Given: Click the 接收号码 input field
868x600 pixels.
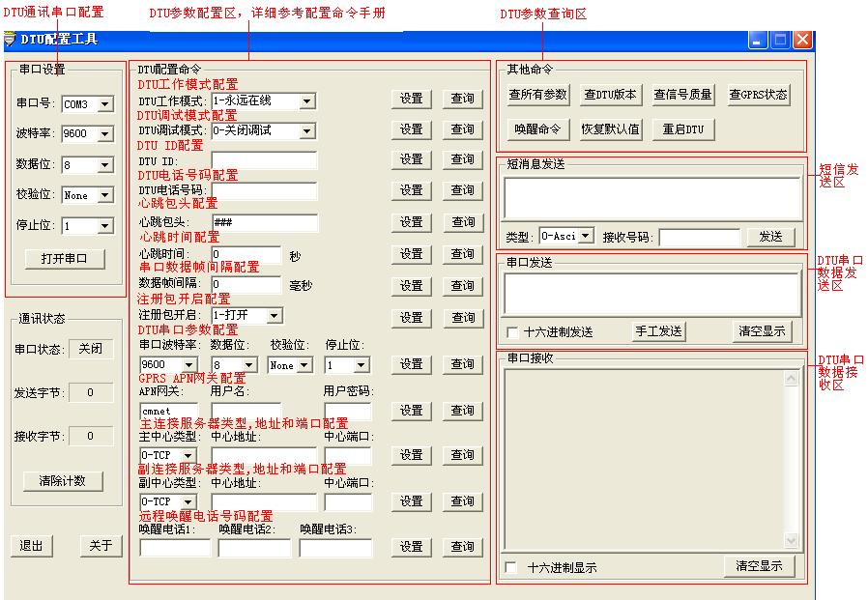Looking at the screenshot, I should (x=700, y=238).
